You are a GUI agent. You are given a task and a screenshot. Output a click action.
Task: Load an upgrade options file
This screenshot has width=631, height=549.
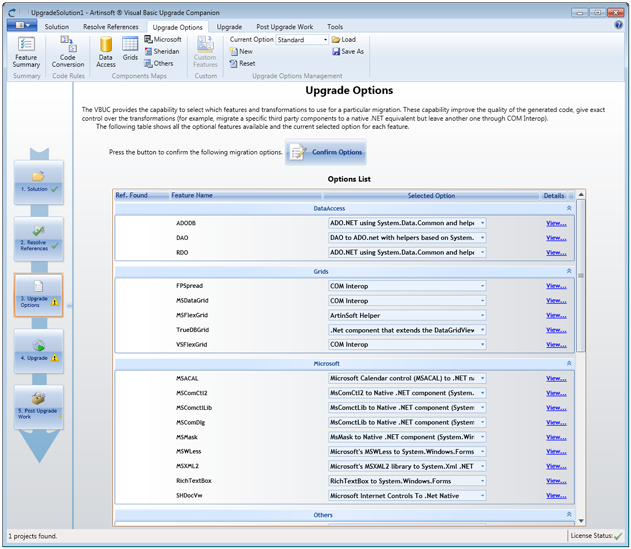(344, 39)
